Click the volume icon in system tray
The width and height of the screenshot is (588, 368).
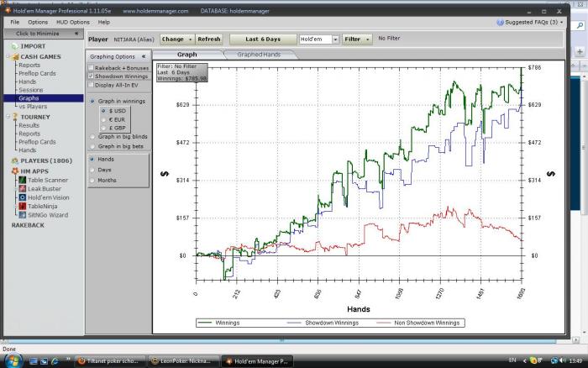click(x=563, y=360)
